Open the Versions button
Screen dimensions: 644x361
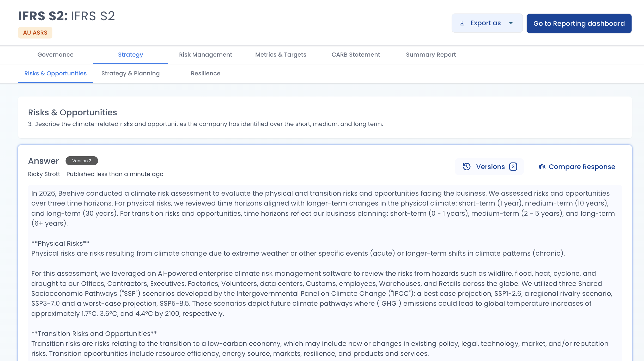pos(490,167)
